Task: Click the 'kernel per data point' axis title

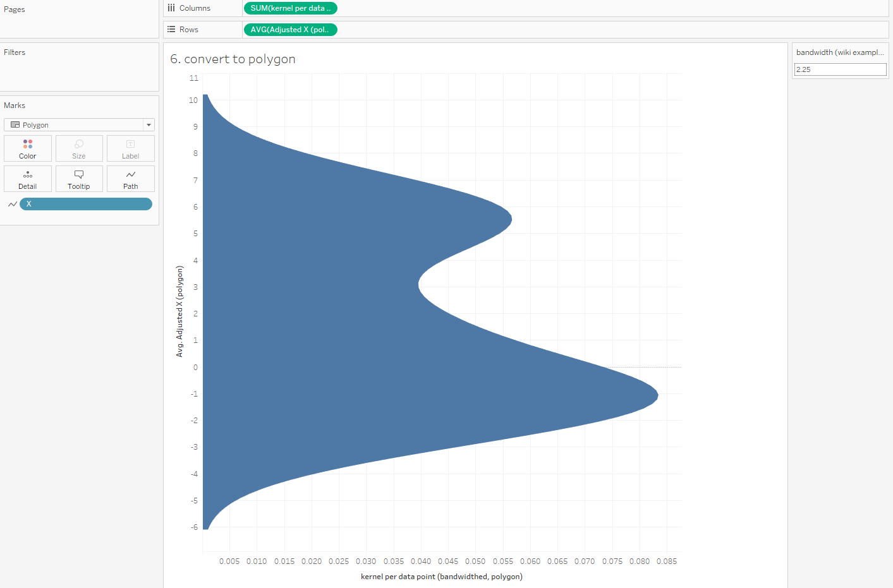Action: tap(441, 577)
